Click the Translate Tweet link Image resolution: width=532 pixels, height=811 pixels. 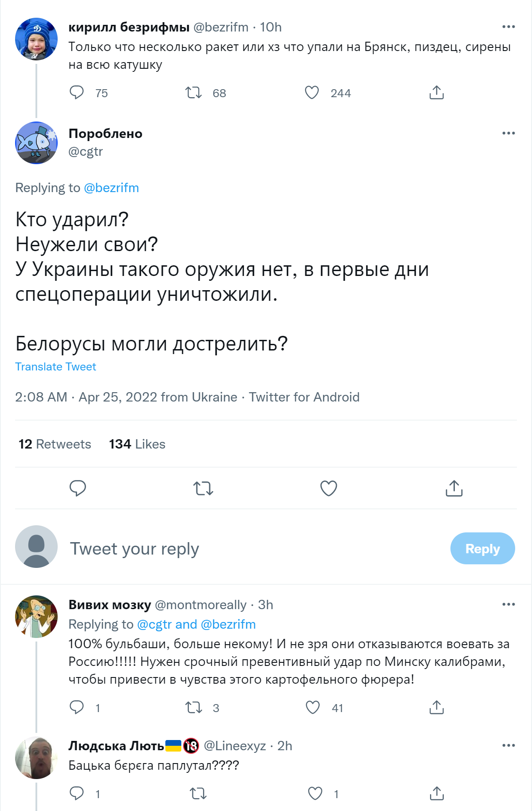tap(55, 367)
